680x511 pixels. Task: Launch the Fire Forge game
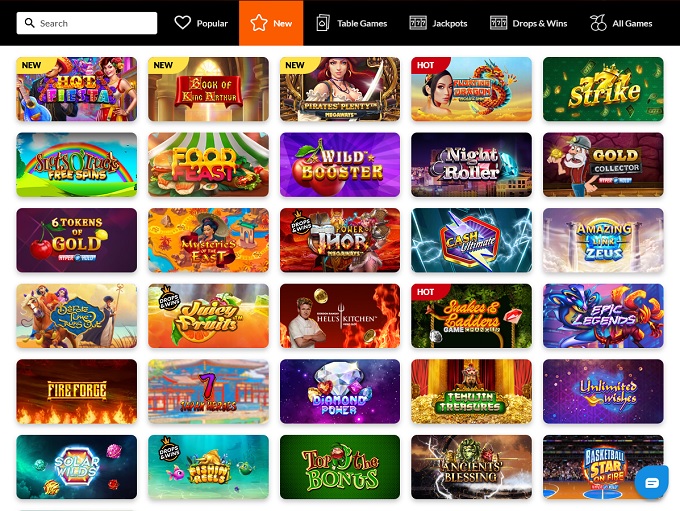pyautogui.click(x=77, y=391)
